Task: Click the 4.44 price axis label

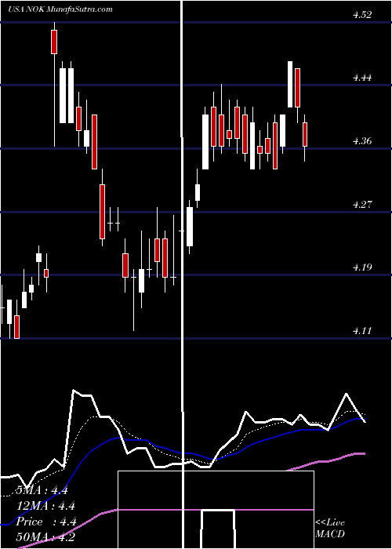Action: (x=362, y=78)
